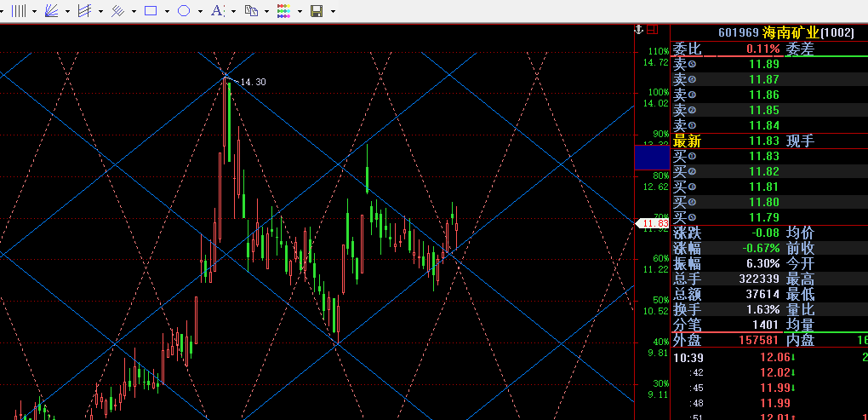This screenshot has width=868, height=420.
Task: Expand dropdown arrow next to copy icon
Action: tap(267, 11)
